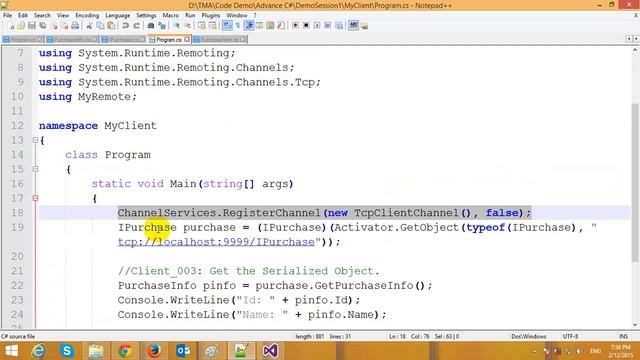The height and width of the screenshot is (360, 640).
Task: Run macro multiple times icon
Action: [328, 26]
